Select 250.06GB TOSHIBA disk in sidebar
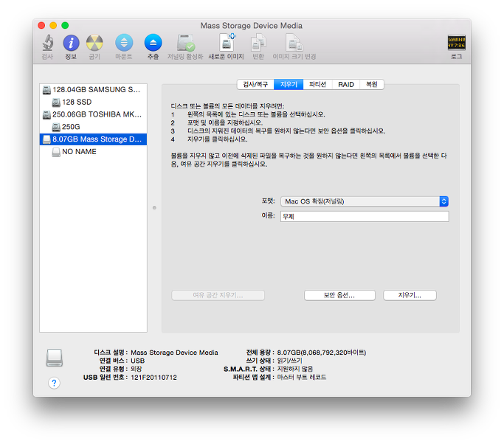This screenshot has height=444, width=504. [93, 115]
